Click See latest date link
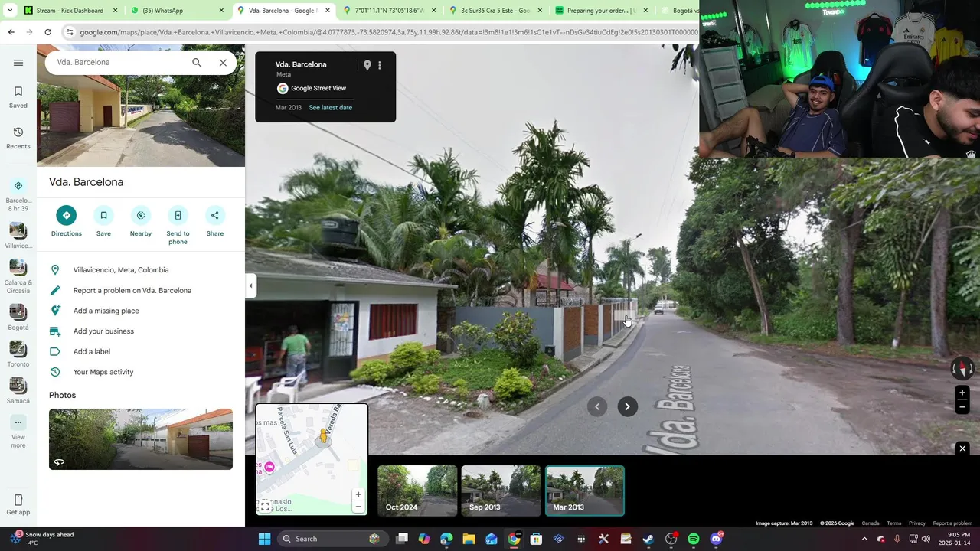Screen dimensions: 980x551 (x=331, y=108)
